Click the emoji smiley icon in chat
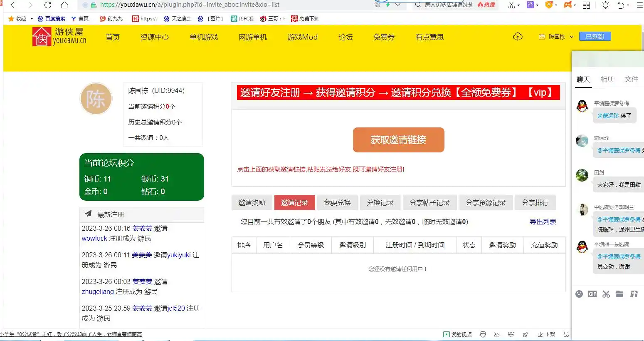 pyautogui.click(x=579, y=294)
